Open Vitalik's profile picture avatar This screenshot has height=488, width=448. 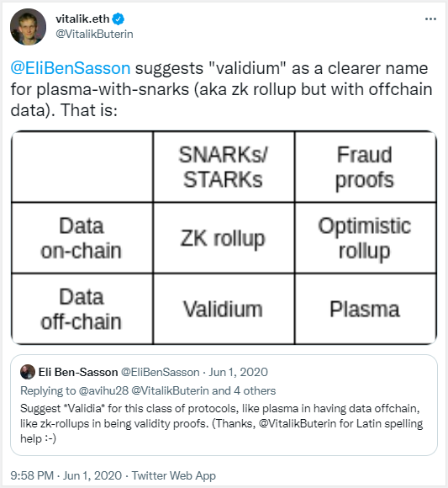[x=29, y=27]
